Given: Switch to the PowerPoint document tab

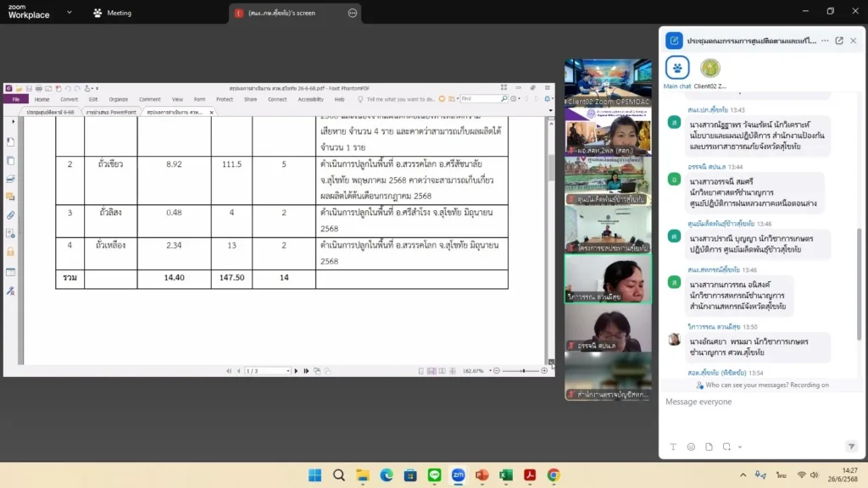Looking at the screenshot, I should tap(111, 113).
